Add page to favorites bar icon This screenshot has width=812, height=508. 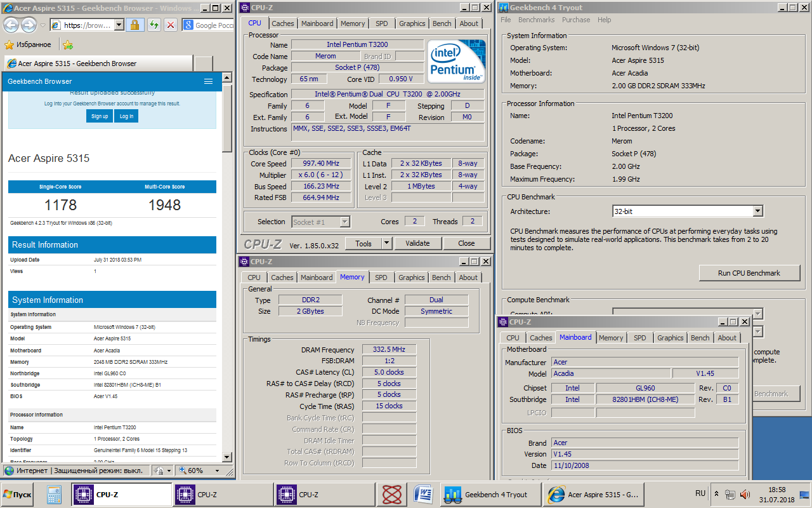click(68, 44)
